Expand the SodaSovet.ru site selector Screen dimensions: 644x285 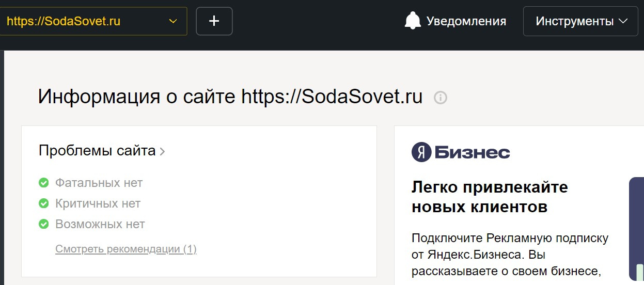[172, 21]
